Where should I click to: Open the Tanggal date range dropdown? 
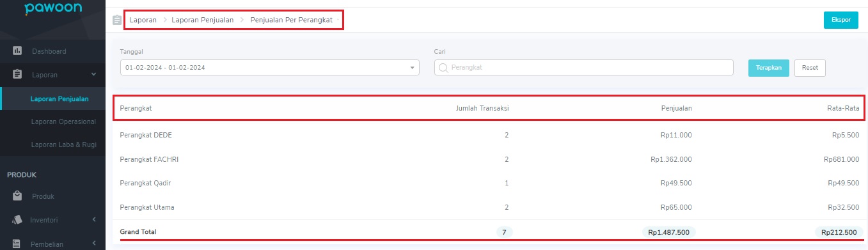[269, 67]
